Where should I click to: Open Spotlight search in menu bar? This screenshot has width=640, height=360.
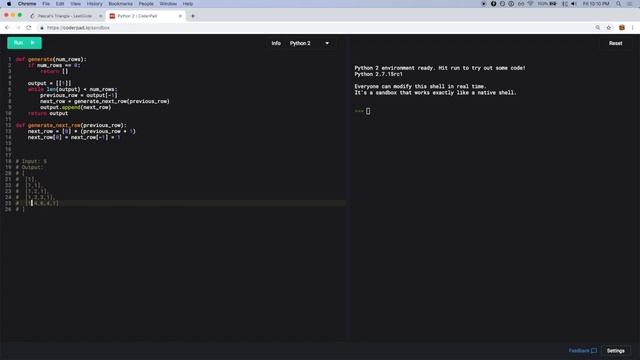pos(619,4)
